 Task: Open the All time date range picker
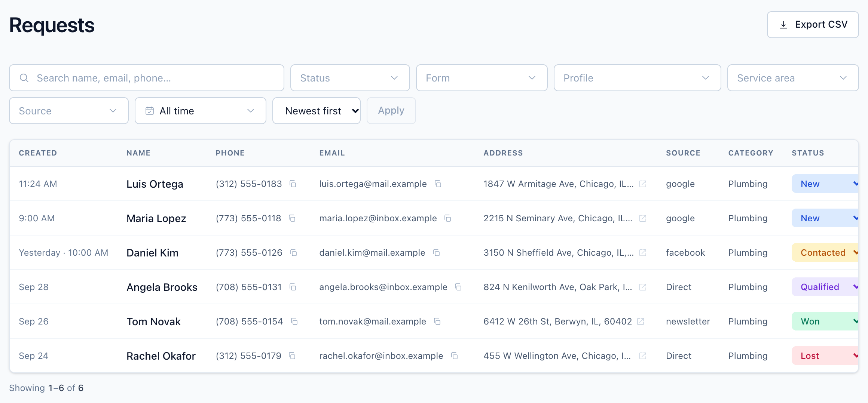200,111
